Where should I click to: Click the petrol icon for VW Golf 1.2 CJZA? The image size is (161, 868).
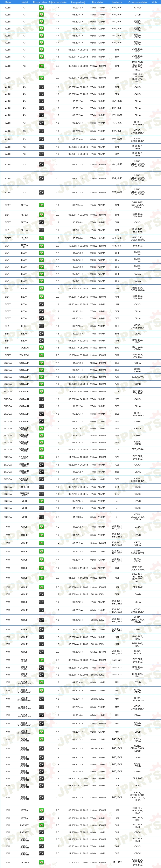[x=41, y=527]
